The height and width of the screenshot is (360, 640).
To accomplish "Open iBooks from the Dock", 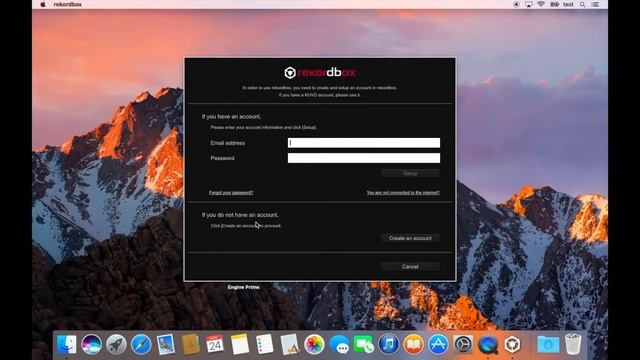I will 413,344.
